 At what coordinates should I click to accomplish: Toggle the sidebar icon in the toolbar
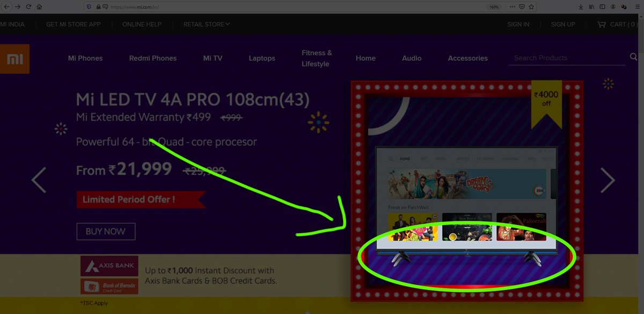[603, 7]
